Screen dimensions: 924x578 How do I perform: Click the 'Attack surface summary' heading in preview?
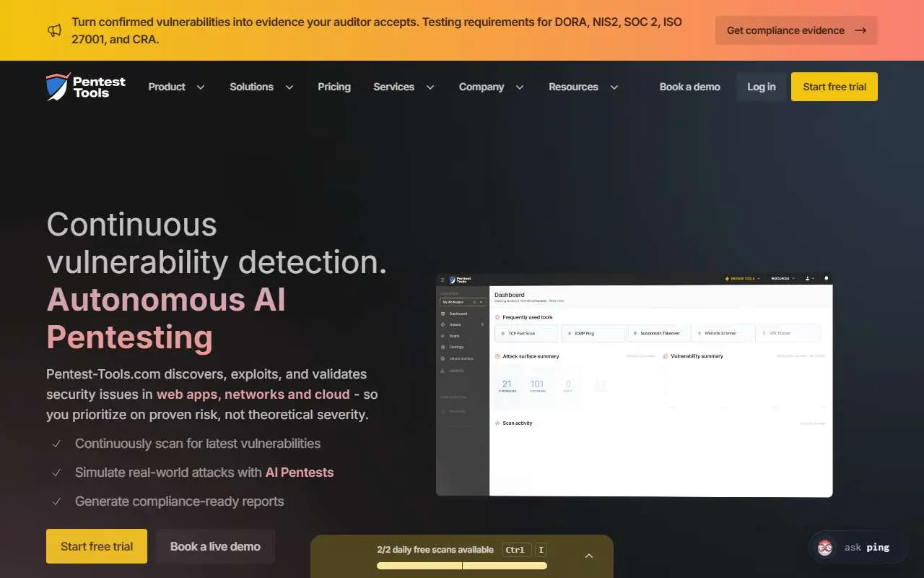(x=531, y=356)
